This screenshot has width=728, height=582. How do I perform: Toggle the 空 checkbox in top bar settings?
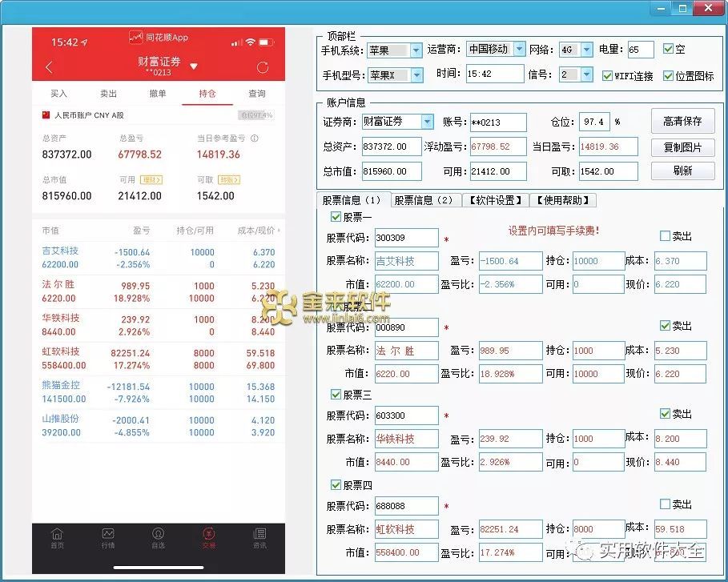coord(668,49)
